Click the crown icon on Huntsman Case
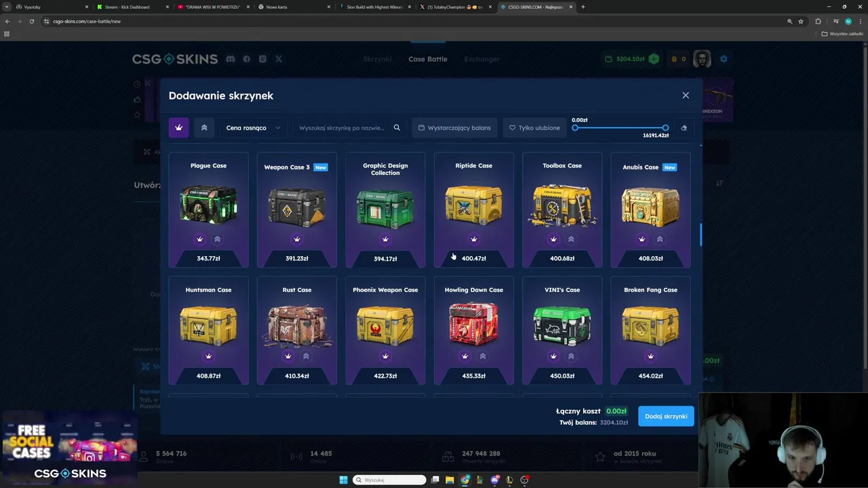868x488 pixels. (x=208, y=357)
